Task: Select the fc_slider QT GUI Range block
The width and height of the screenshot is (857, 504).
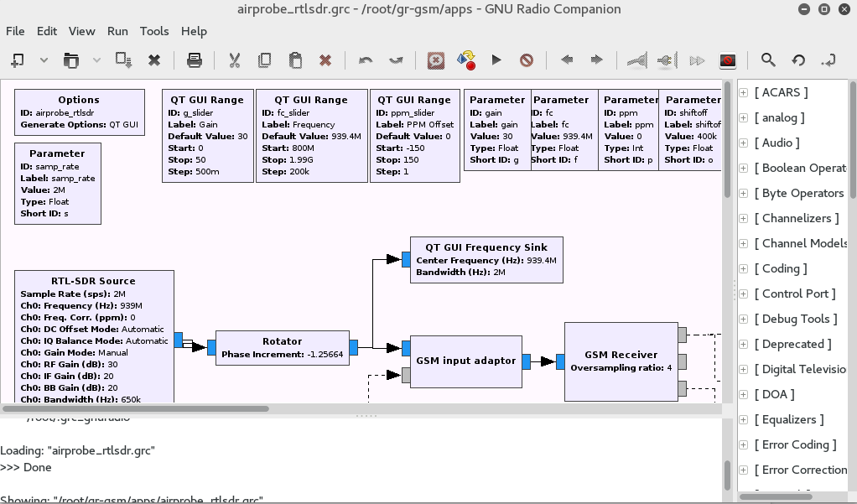Action: click(x=312, y=136)
